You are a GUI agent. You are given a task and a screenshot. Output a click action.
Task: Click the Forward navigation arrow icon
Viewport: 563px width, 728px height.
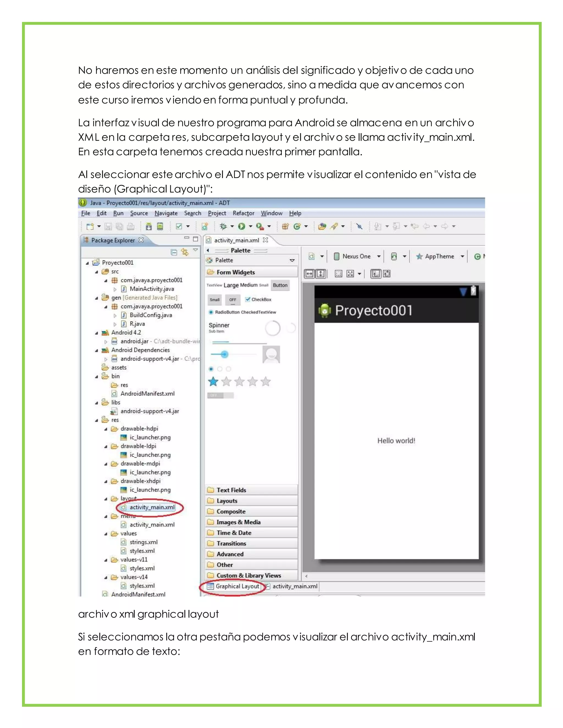[445, 227]
